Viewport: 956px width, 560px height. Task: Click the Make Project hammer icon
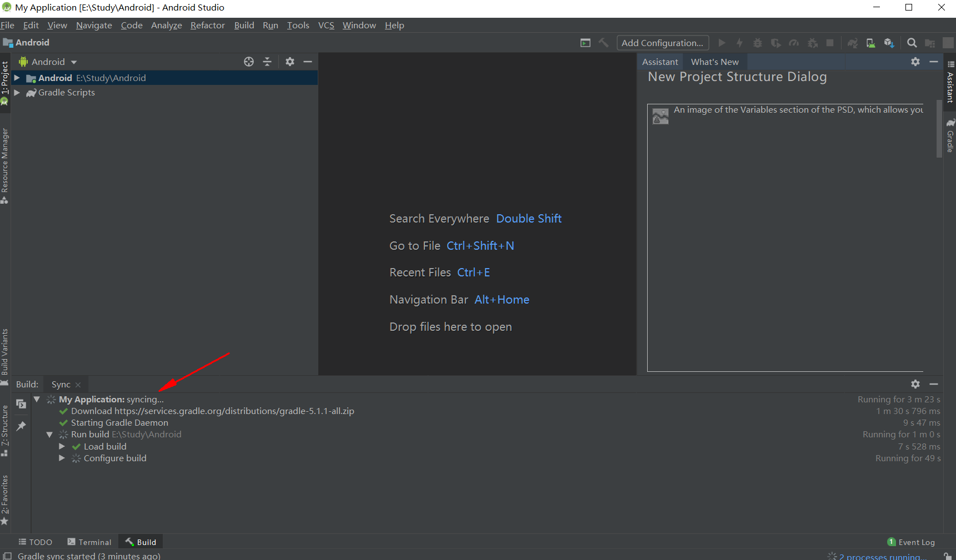click(603, 43)
